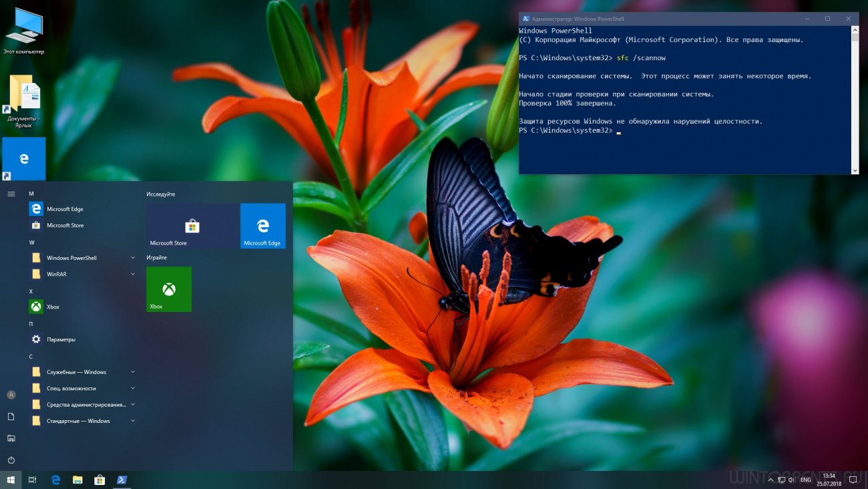The image size is (868, 489).
Task: Launch Microsoft Store from the app list
Action: (83, 225)
